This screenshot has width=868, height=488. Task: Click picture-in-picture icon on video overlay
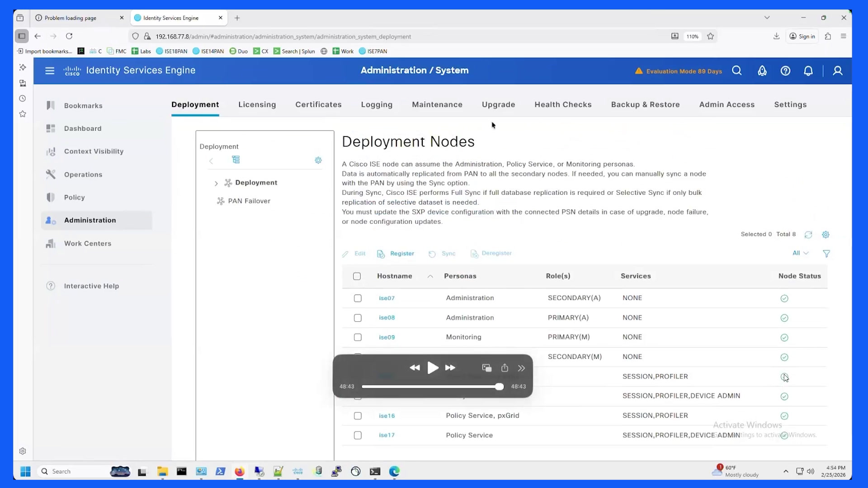[x=486, y=368]
